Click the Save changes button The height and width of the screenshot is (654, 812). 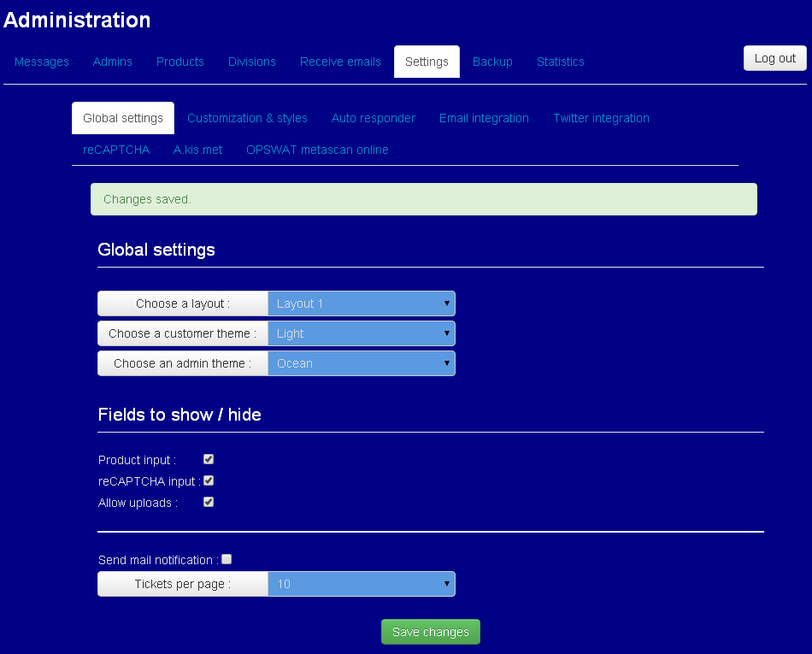(x=431, y=632)
